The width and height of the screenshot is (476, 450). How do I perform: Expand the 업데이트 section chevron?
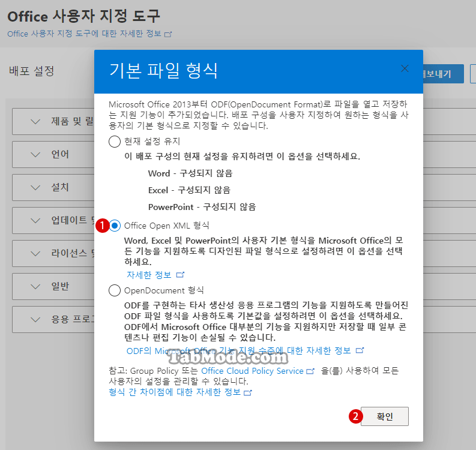tap(35, 221)
